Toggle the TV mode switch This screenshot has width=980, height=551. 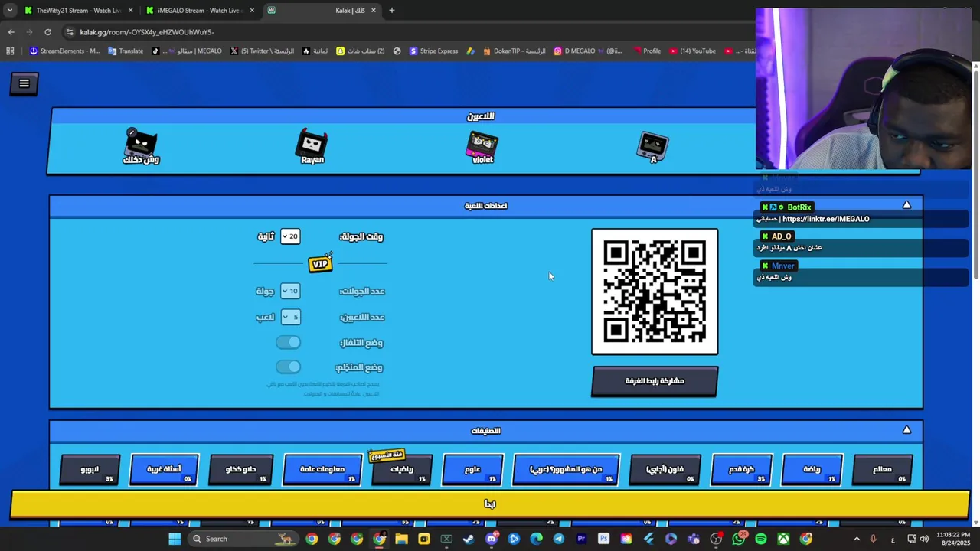[x=289, y=342]
